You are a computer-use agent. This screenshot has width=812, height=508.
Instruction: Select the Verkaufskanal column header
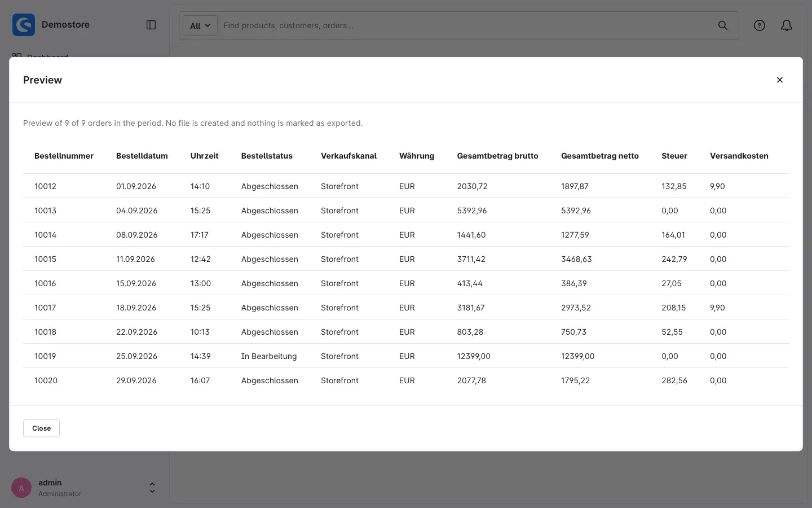[x=348, y=156]
